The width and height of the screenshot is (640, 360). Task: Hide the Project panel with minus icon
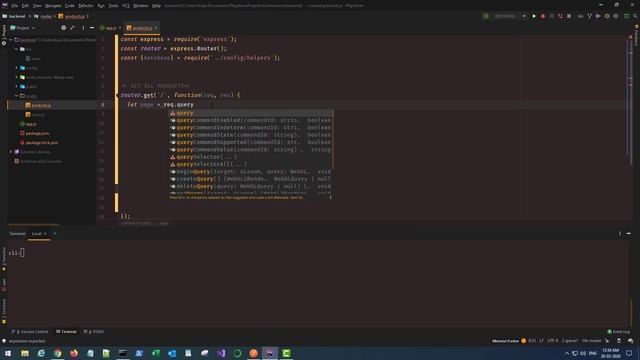pos(92,28)
